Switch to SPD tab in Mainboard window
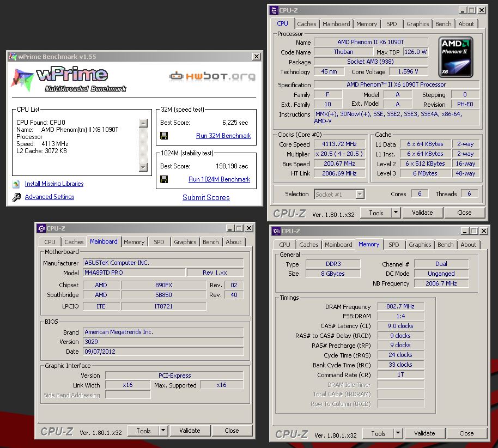The height and width of the screenshot is (448, 498). pos(159,242)
